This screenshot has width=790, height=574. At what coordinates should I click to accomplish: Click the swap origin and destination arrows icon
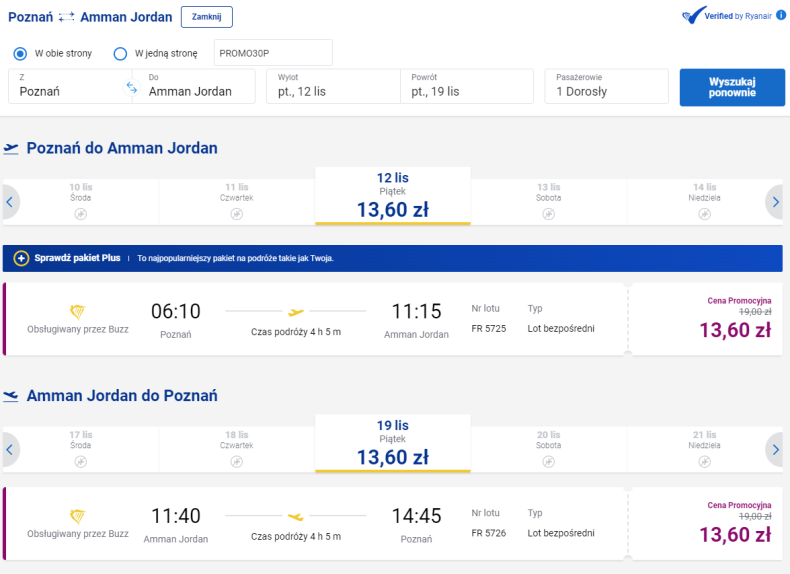coord(131,88)
